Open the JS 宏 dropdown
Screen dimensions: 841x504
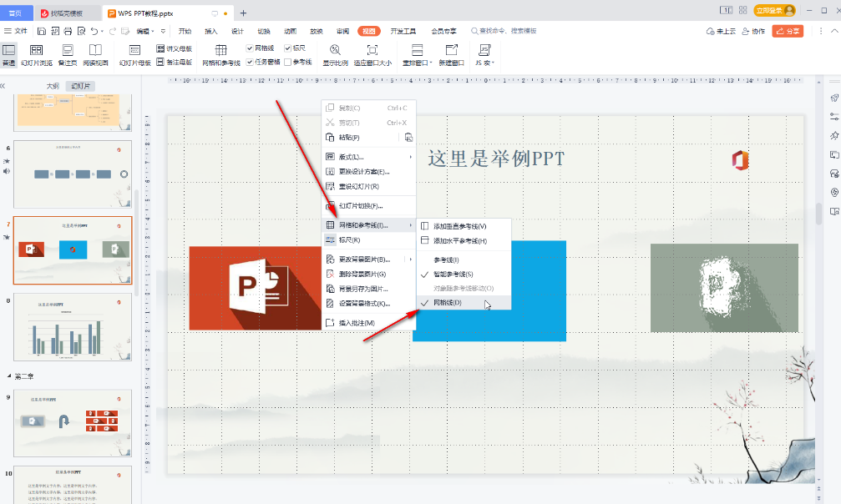pyautogui.click(x=484, y=55)
